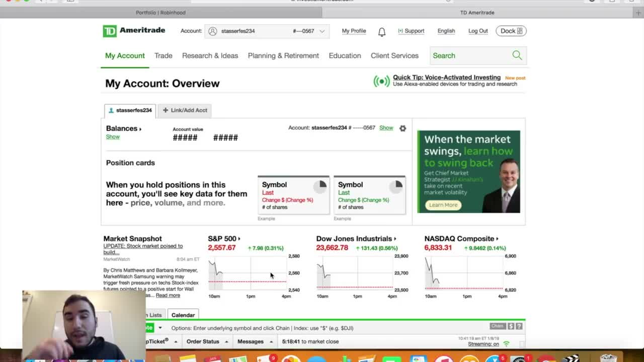Screen dimensions: 644x362
Task: Click the NASDAQ Composite chart
Action: click(463, 273)
